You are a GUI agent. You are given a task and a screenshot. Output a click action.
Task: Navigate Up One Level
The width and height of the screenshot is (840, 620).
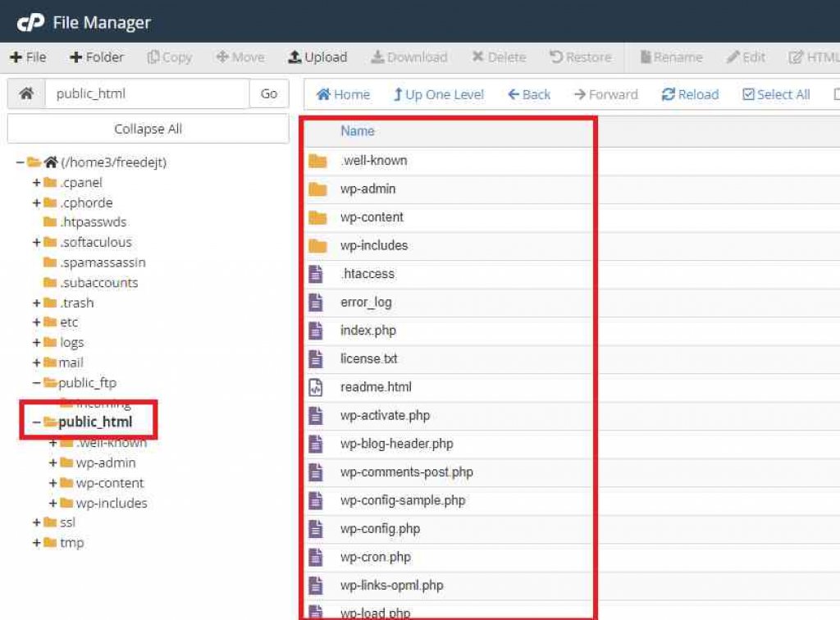point(438,94)
